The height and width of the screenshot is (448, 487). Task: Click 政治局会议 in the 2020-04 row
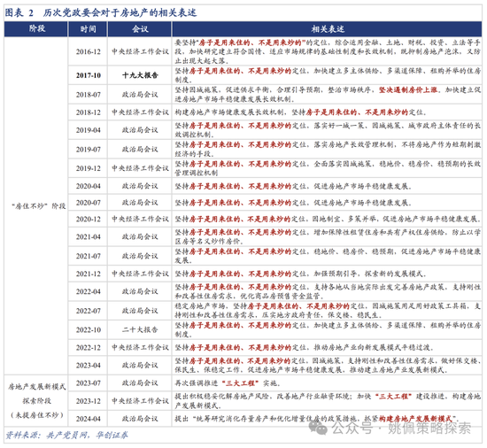coord(140,186)
